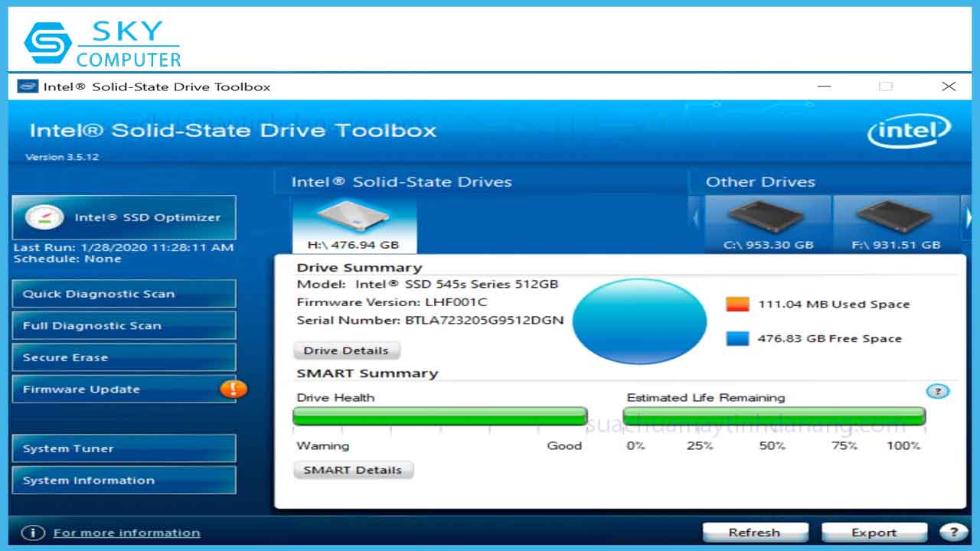Open the Intel SSD Optimizer tool
The height and width of the screenshot is (551, 980).
point(124,217)
